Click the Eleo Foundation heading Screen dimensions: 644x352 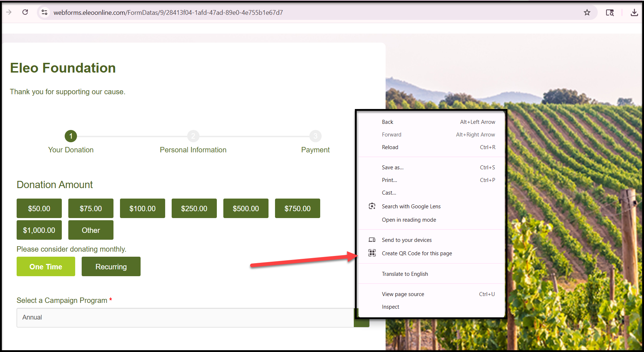coord(63,68)
